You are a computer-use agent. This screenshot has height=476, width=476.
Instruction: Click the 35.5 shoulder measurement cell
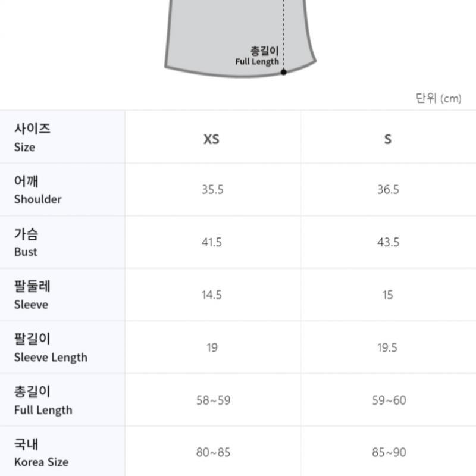(212, 190)
